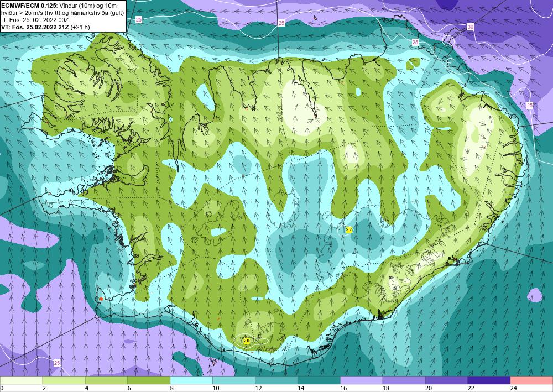Select the 0–2 m/s pale legend swatch

pos(21,380)
